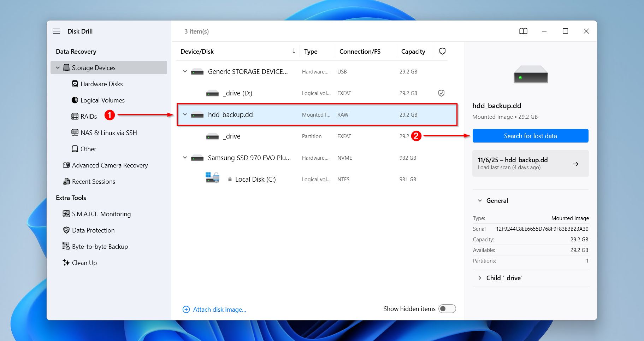Click the Search for lost data button
The height and width of the screenshot is (341, 644).
(x=530, y=136)
